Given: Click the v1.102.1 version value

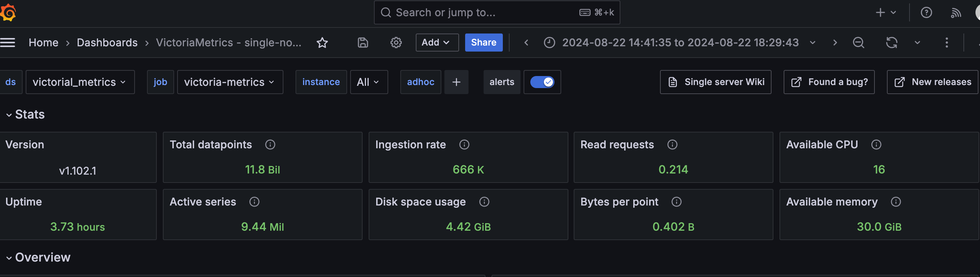Looking at the screenshot, I should pos(78,170).
